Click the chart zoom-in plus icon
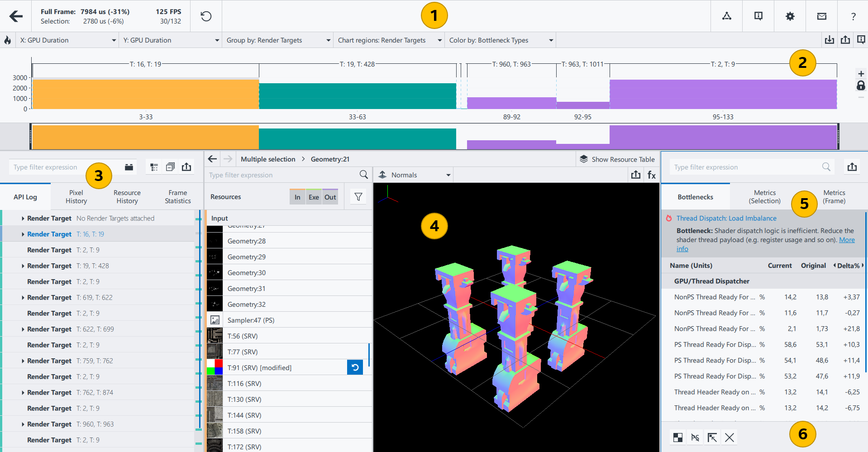Viewport: 868px width, 452px height. tap(861, 74)
